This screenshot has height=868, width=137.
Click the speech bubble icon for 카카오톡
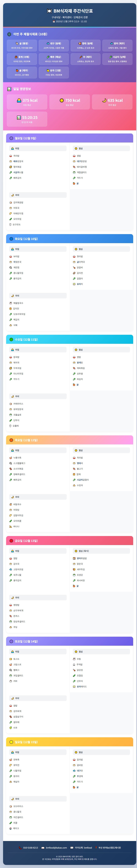point(72,848)
